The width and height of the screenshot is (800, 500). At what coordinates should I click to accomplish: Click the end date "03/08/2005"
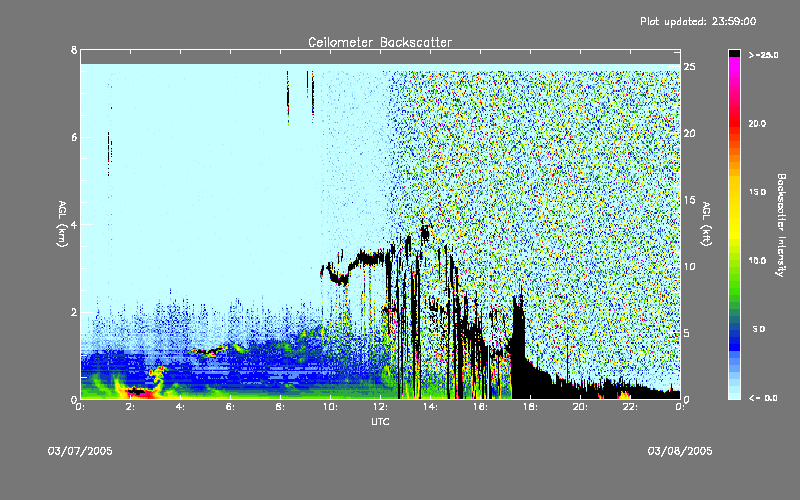[680, 451]
